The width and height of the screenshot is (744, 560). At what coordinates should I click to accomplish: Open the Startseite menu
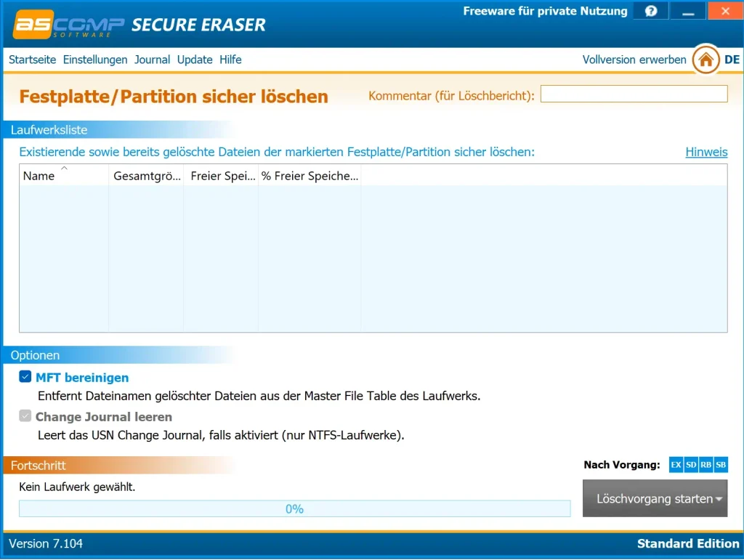pos(32,60)
